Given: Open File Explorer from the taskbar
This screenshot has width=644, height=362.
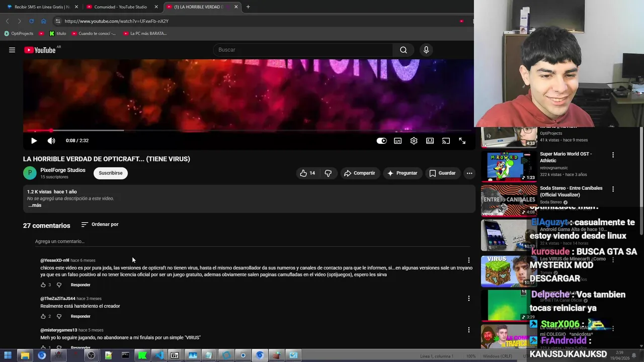Looking at the screenshot, I should tap(25, 355).
